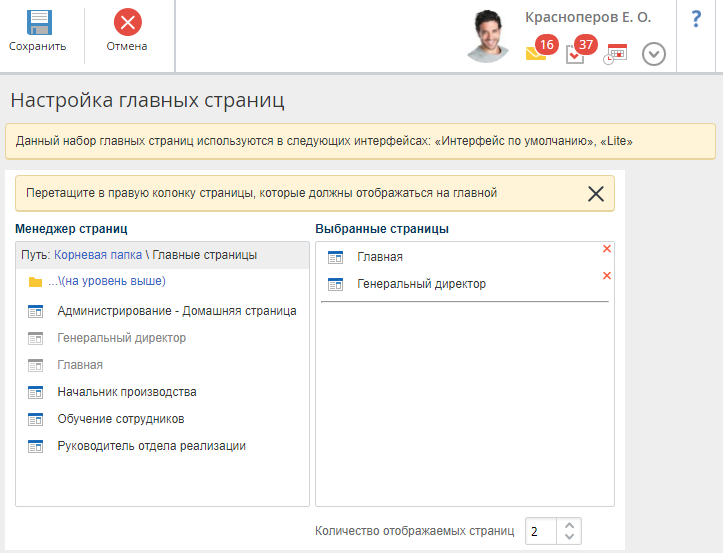This screenshot has width=723, height=553.
Task: Select Администрирование - Домашняя страница page
Action: 176,311
